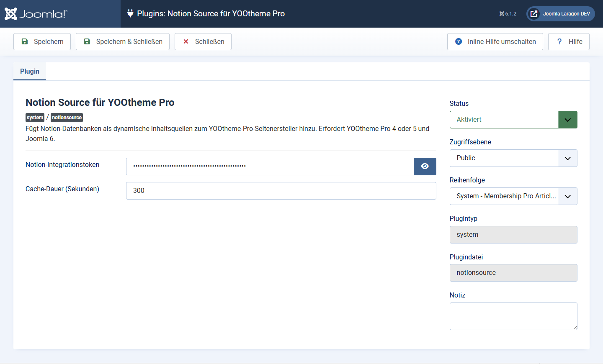The width and height of the screenshot is (603, 364).
Task: Click the Reihenfolge label
Action: coord(467,180)
